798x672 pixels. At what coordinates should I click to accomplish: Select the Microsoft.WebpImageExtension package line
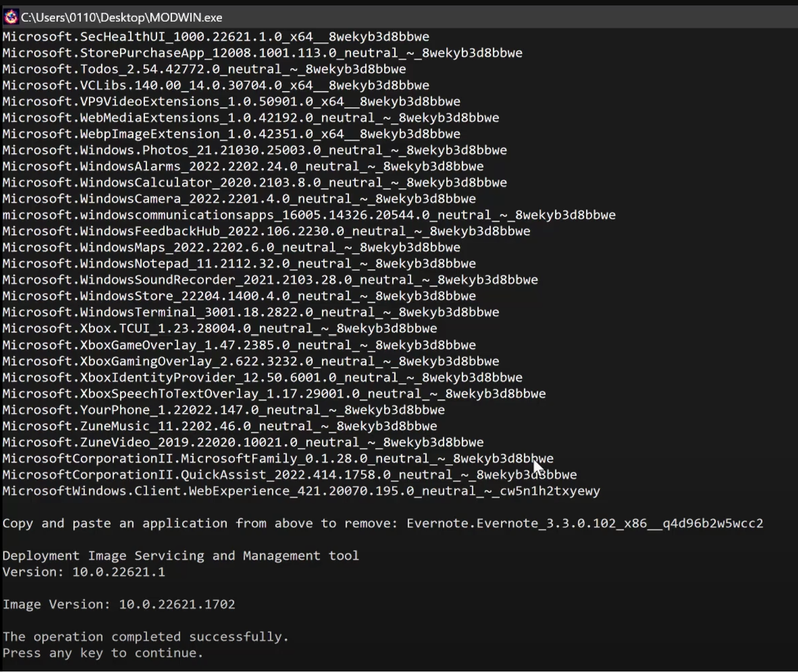tap(231, 134)
